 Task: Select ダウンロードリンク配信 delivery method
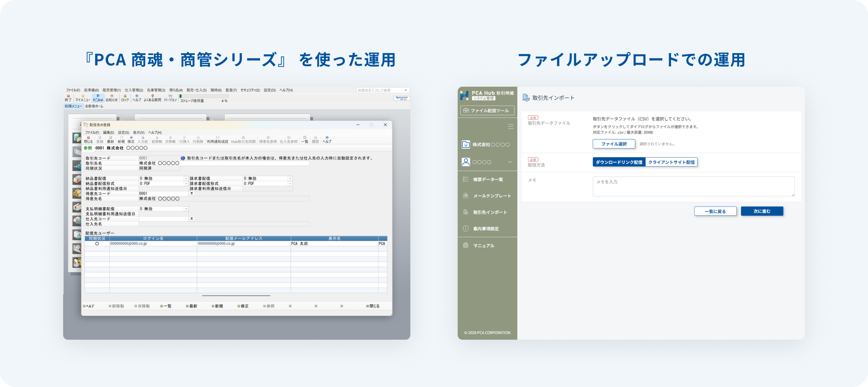(x=619, y=162)
